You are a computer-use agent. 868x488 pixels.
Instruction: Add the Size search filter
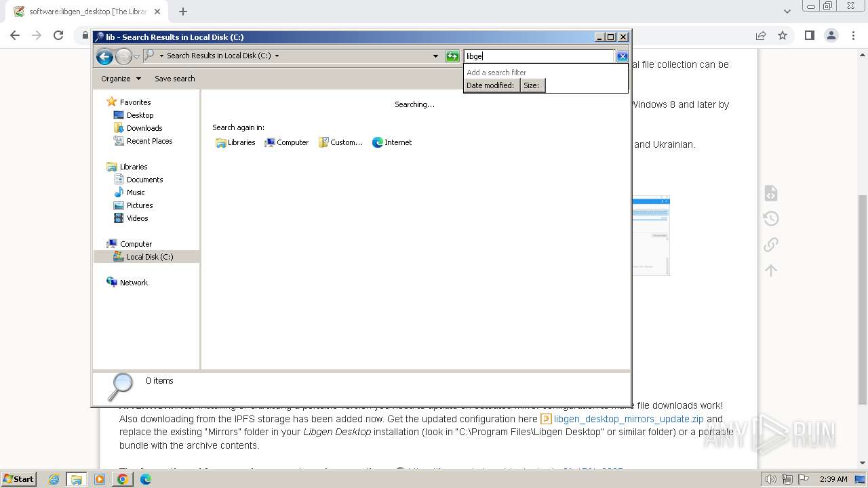pos(532,85)
